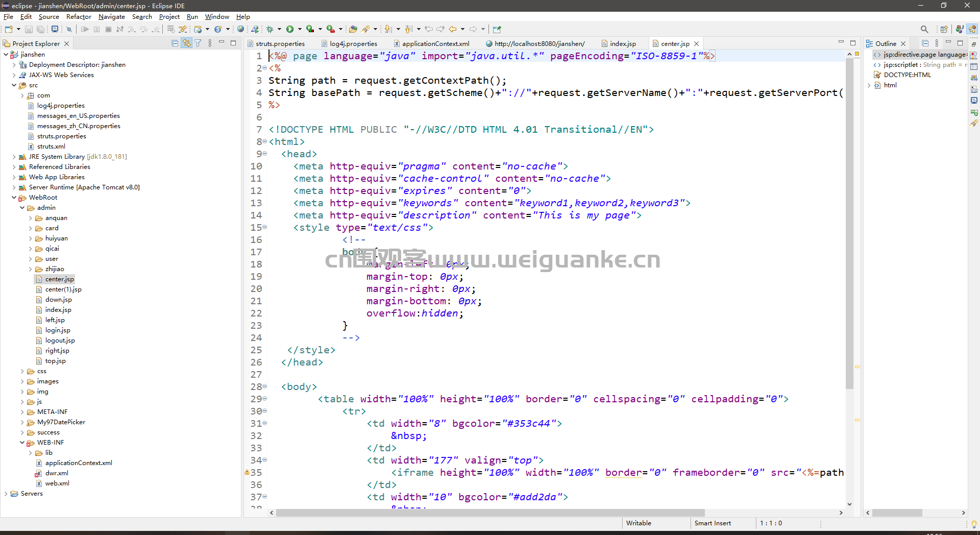This screenshot has height=535, width=980.
Task: Click the External Tools run icon
Action: pyautogui.click(x=330, y=29)
